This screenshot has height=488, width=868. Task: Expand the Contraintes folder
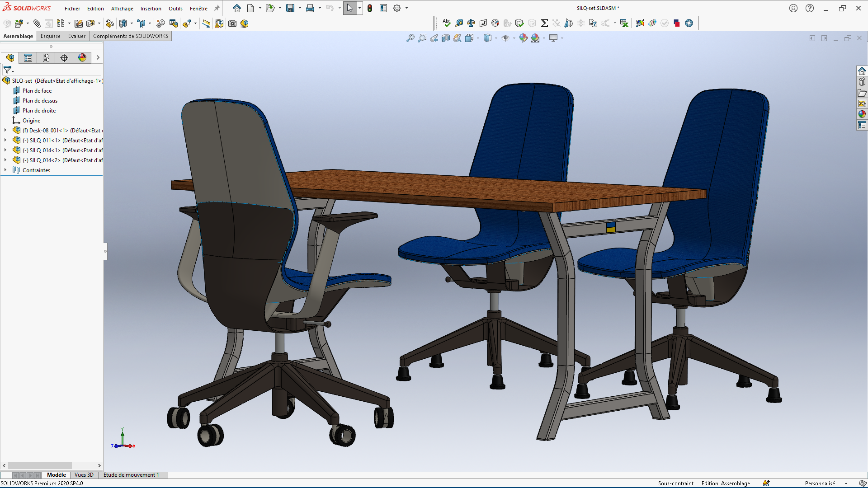pyautogui.click(x=5, y=170)
